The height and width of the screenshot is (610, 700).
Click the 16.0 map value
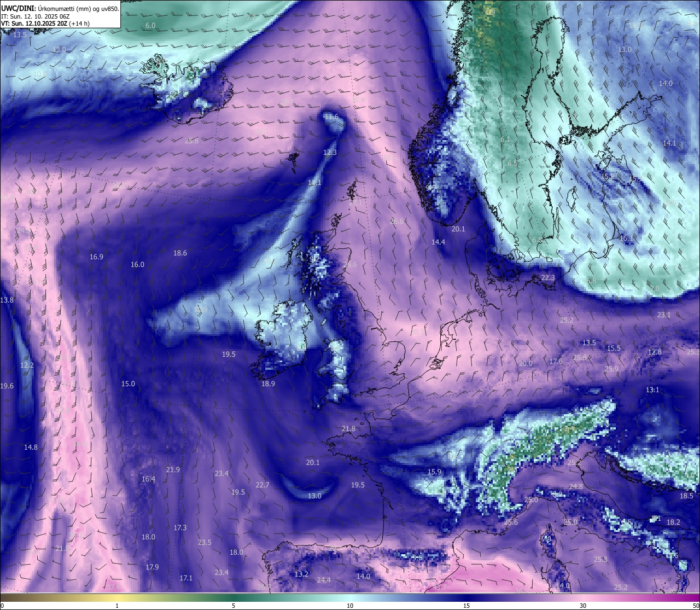[137, 264]
